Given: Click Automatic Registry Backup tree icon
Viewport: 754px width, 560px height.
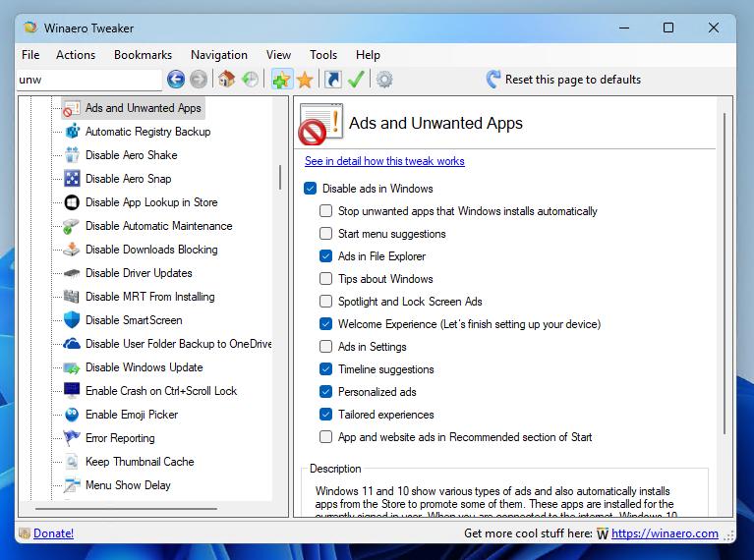Looking at the screenshot, I should click(x=72, y=132).
